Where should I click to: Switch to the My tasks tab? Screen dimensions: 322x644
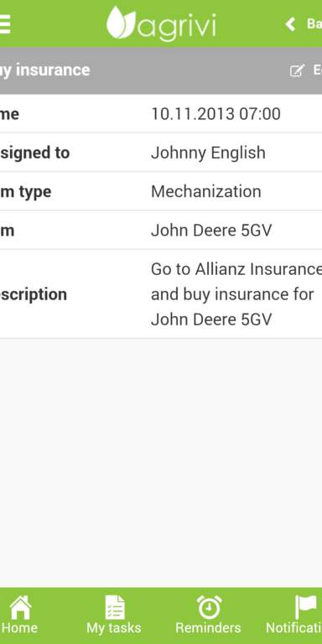pos(114,615)
